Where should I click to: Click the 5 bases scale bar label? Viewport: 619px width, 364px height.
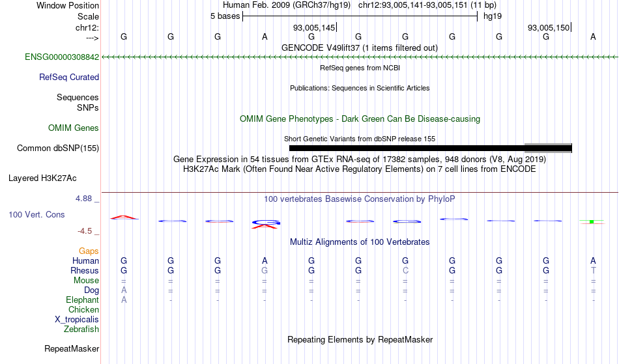tap(225, 16)
